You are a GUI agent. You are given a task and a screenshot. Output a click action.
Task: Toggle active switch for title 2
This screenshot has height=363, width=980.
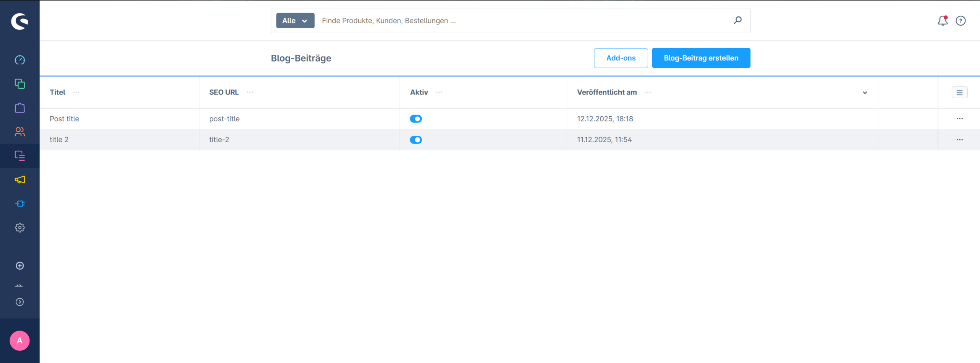(416, 140)
